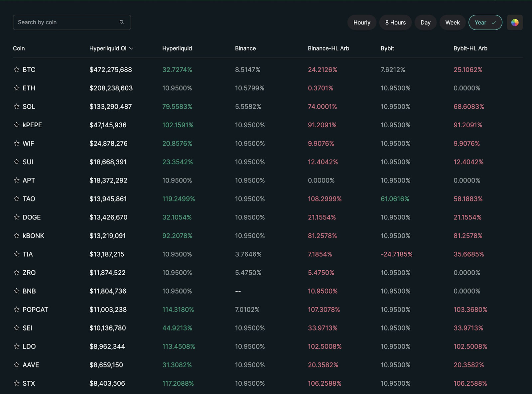Click the Coin column header
Image resolution: width=532 pixels, height=394 pixels.
(x=19, y=48)
